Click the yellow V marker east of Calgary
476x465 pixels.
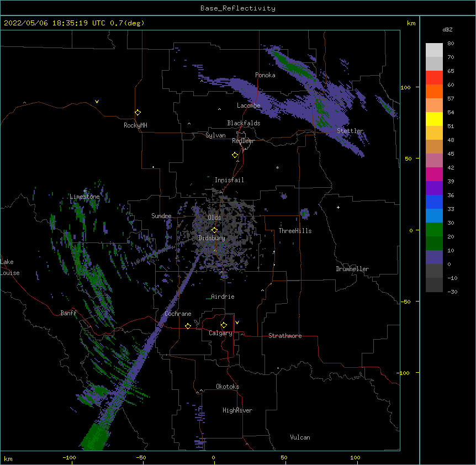pyautogui.click(x=237, y=323)
